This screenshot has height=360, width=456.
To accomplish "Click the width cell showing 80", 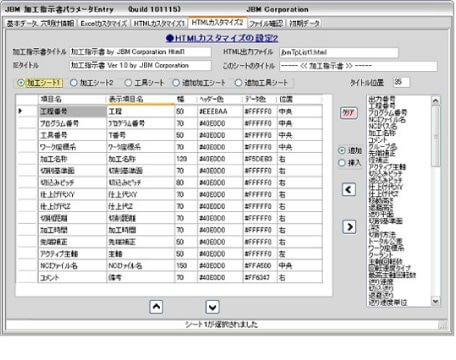I will coord(186,183).
